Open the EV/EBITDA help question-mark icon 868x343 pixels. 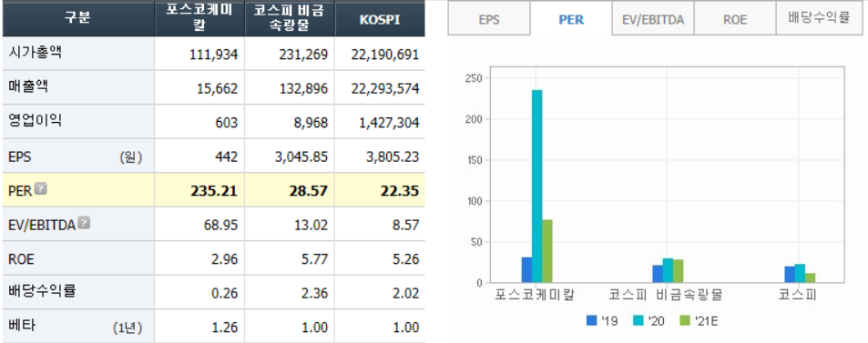[x=84, y=223]
